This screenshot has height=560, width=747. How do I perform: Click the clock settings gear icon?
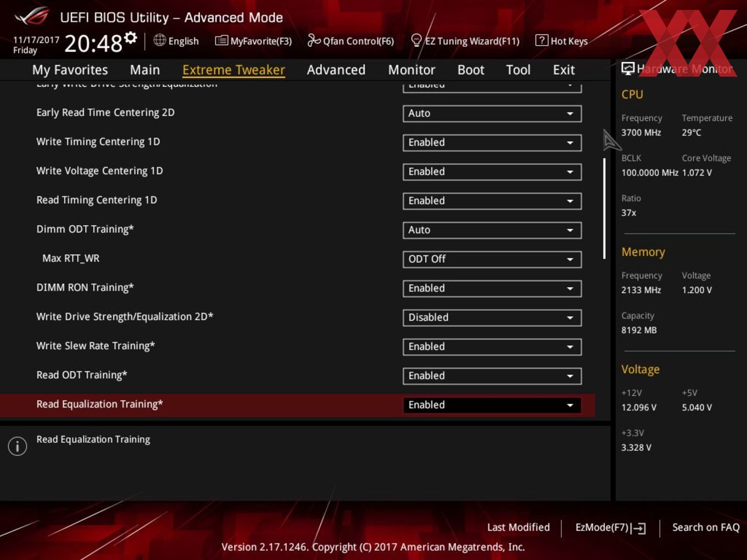point(131,37)
